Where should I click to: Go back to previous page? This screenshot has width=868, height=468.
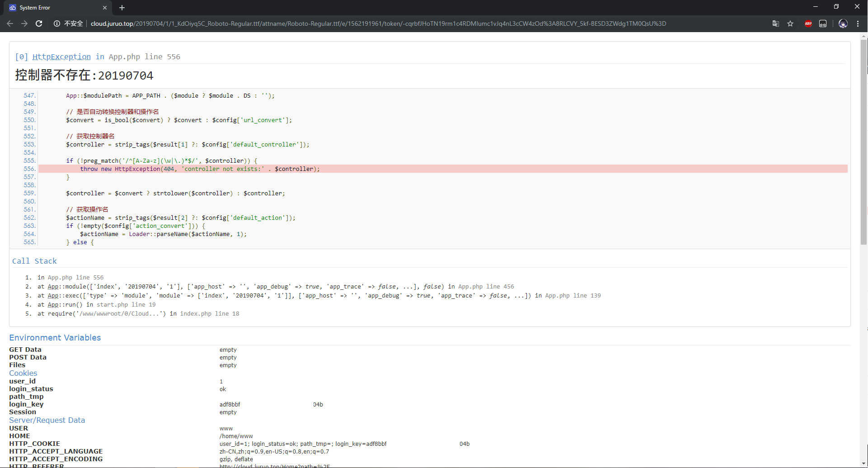coord(10,24)
